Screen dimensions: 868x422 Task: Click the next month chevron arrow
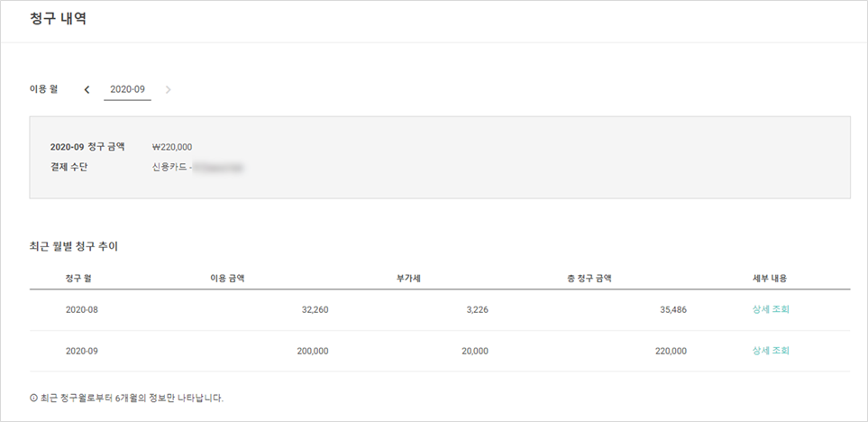(169, 89)
